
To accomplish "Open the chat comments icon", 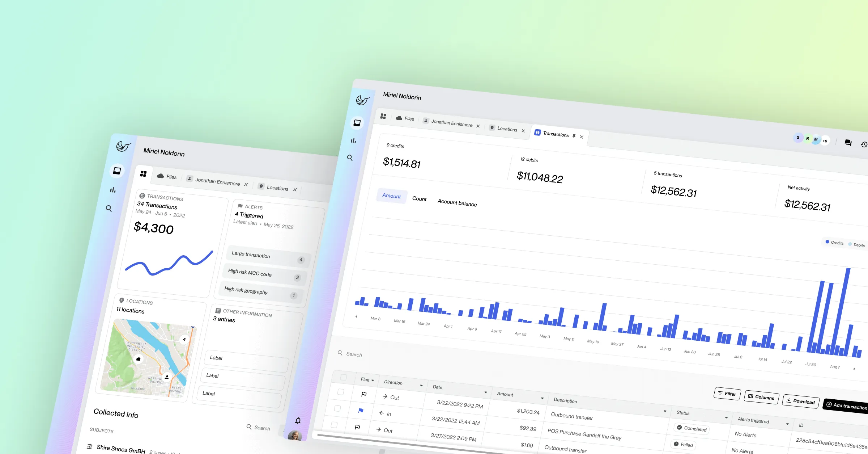I will 848,143.
